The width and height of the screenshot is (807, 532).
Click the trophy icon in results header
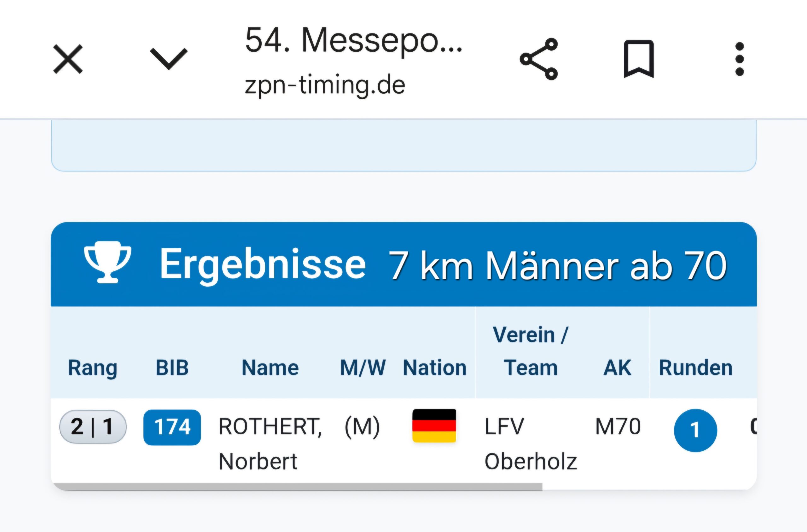point(107,262)
